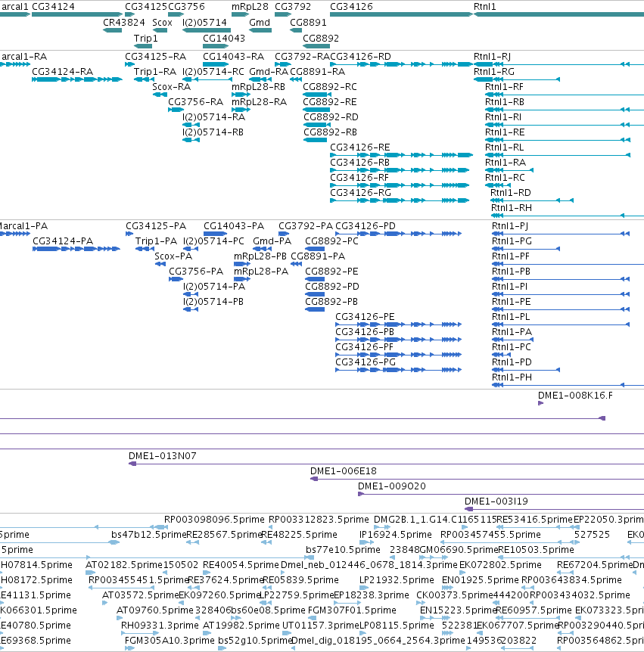Click the teal CG34124 gene bar
This screenshot has height=652, width=644.
click(x=76, y=14)
